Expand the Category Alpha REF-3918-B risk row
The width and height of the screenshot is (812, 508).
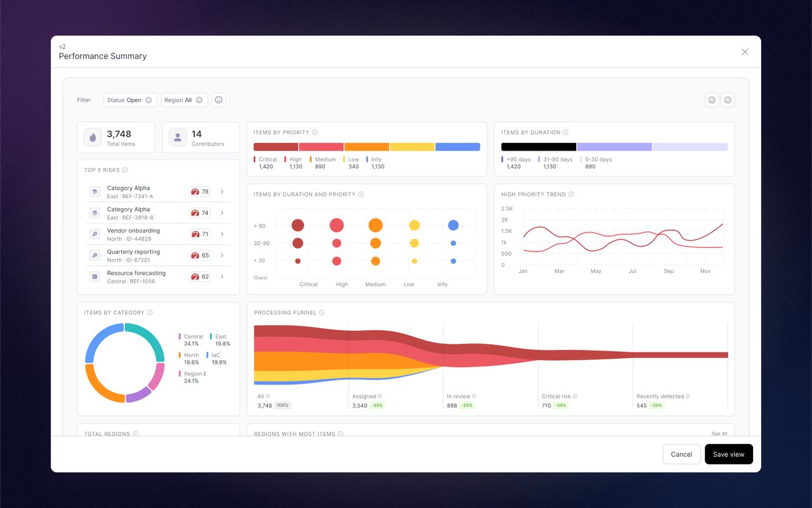pos(222,213)
